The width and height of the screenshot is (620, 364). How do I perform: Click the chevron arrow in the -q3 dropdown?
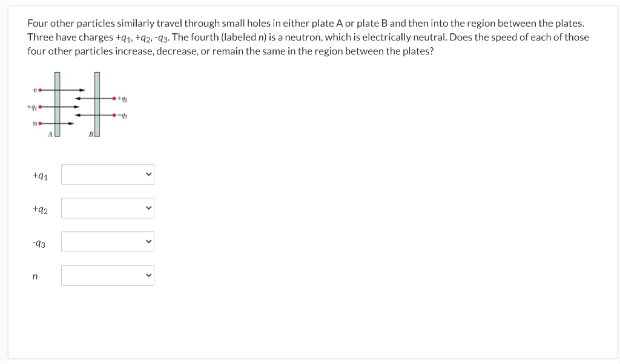tap(149, 241)
